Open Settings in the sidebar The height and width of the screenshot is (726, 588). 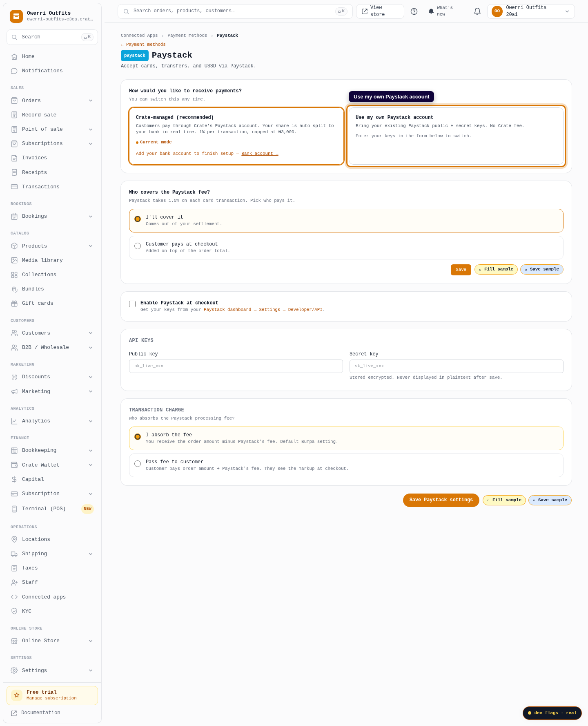pos(52,670)
